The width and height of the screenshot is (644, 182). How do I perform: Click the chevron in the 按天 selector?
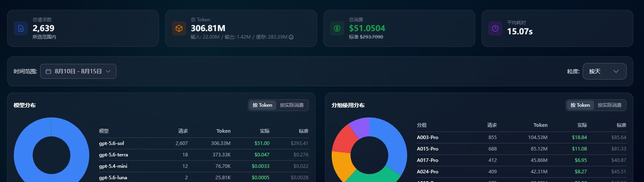coord(616,71)
